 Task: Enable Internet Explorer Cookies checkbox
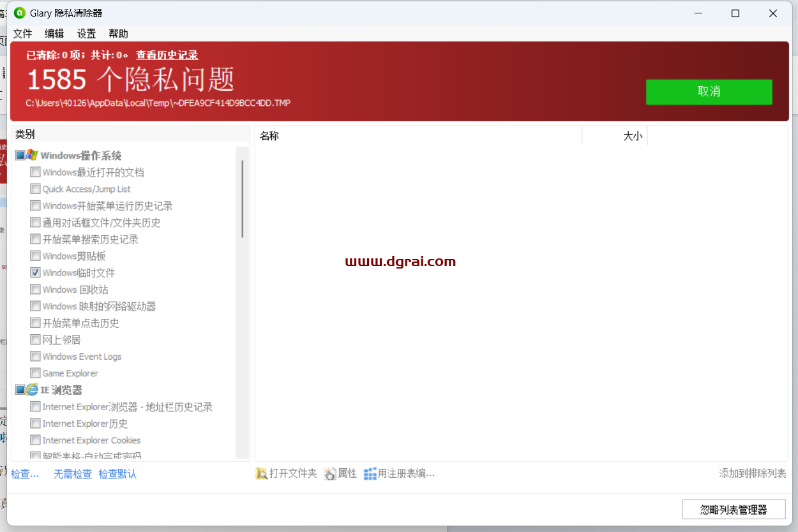[x=35, y=440]
